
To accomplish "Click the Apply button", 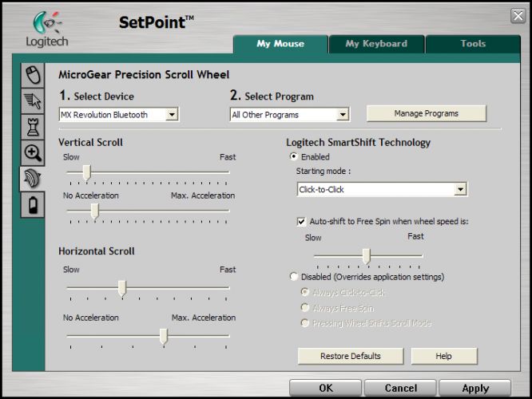I will (475, 388).
